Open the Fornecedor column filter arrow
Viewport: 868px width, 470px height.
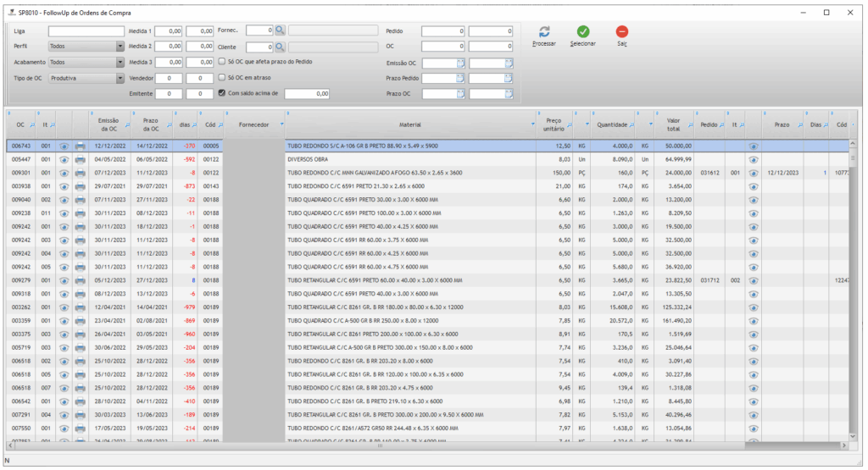click(279, 124)
